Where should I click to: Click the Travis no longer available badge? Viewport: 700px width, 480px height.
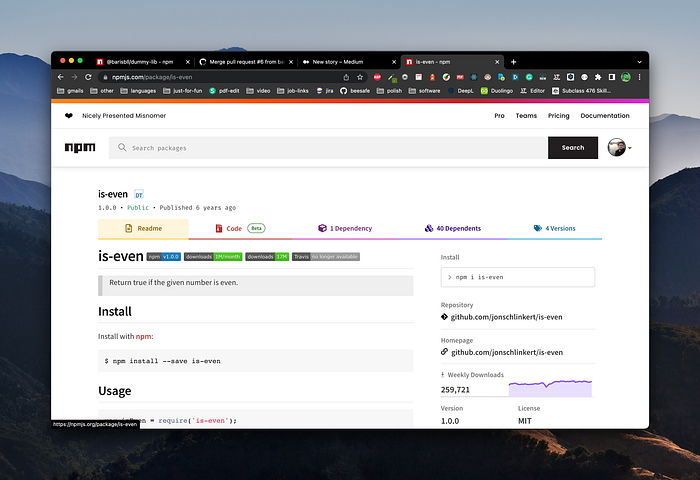[326, 257]
